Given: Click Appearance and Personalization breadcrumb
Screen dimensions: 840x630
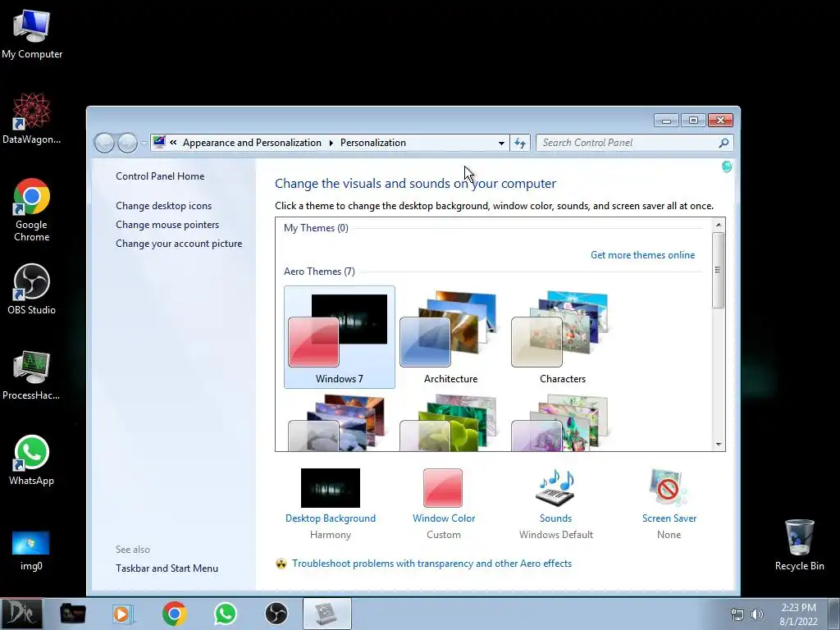Looking at the screenshot, I should (x=252, y=143).
